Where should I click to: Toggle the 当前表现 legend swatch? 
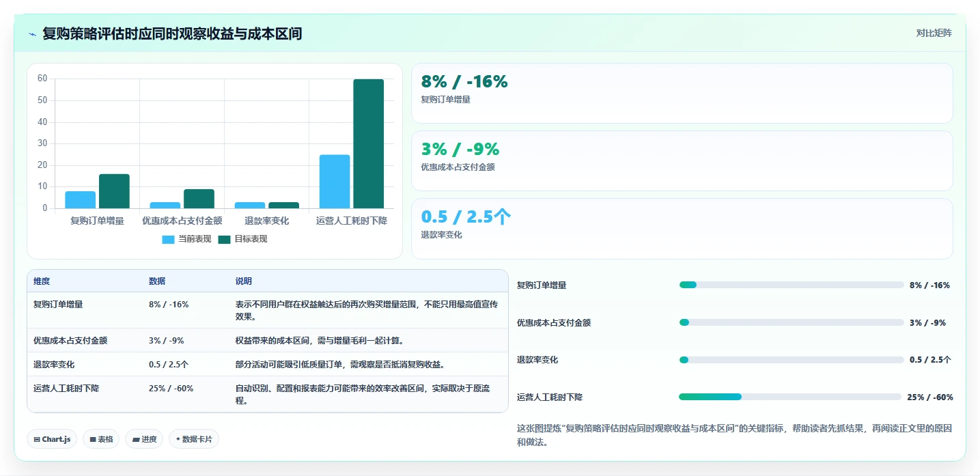point(169,239)
